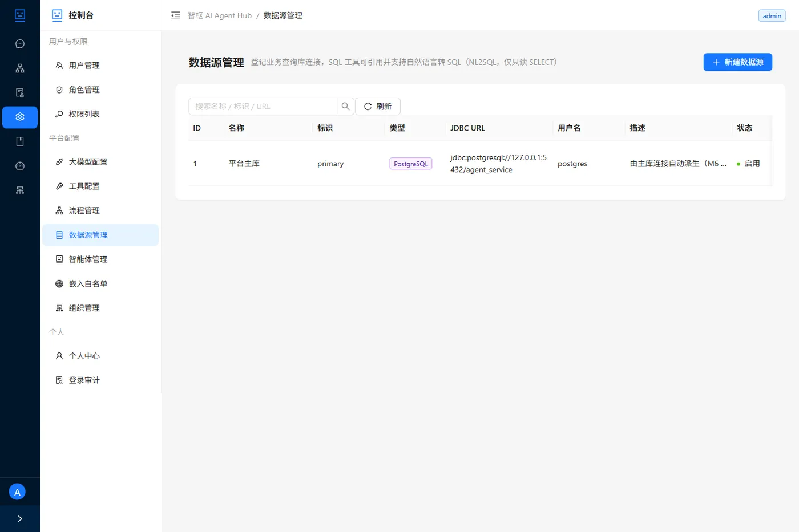
Task: Click the 数据源管理 breadcrumb at the top
Action: point(283,16)
